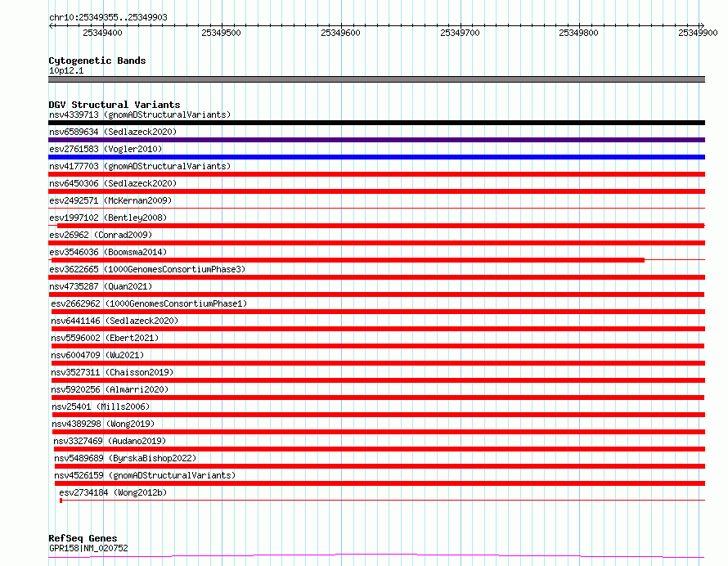Select nsv6450306 (Sedlazeck2020) label

pyautogui.click(x=113, y=183)
